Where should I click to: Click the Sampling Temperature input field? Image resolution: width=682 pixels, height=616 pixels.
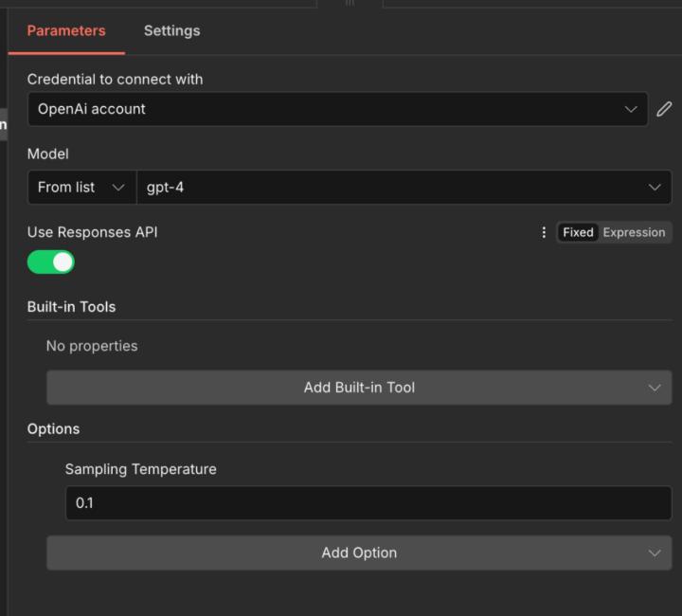pyautogui.click(x=368, y=503)
